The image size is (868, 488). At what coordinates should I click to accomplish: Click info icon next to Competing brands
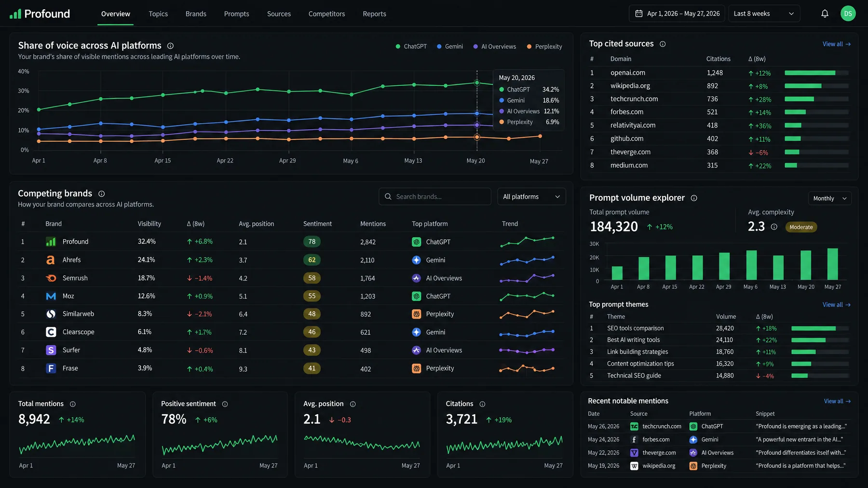pyautogui.click(x=102, y=194)
